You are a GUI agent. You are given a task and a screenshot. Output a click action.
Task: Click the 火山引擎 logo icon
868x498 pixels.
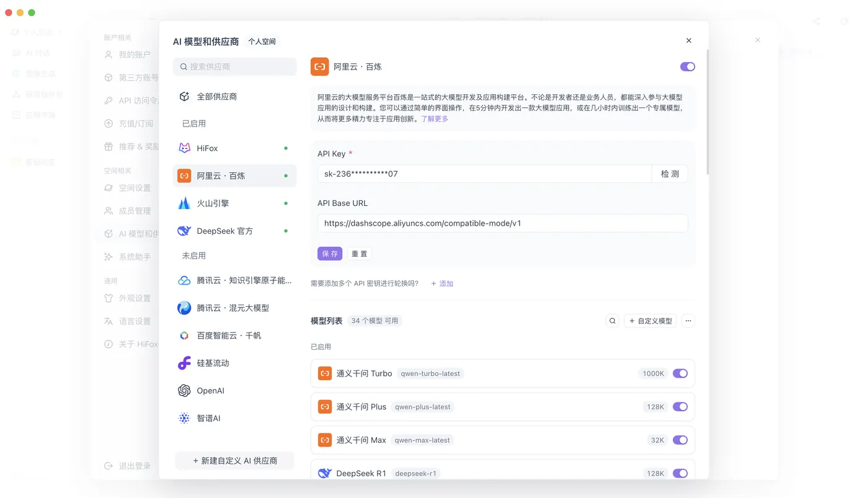tap(184, 203)
